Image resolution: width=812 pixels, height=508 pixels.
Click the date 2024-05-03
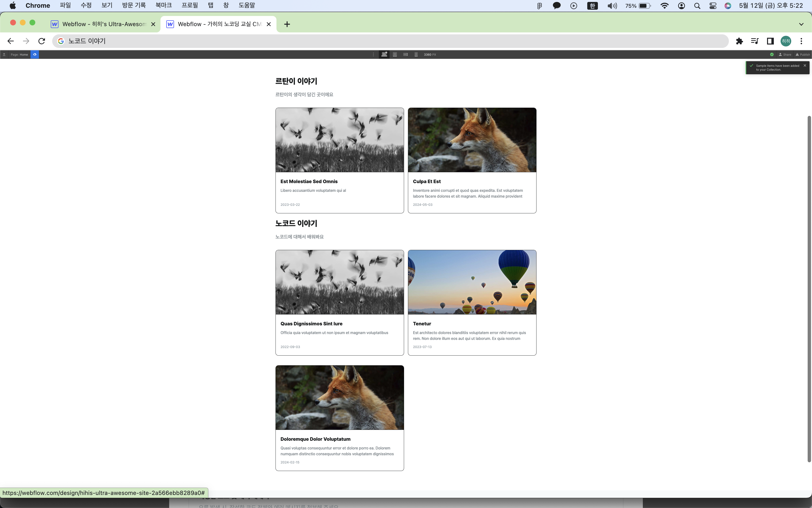422,205
